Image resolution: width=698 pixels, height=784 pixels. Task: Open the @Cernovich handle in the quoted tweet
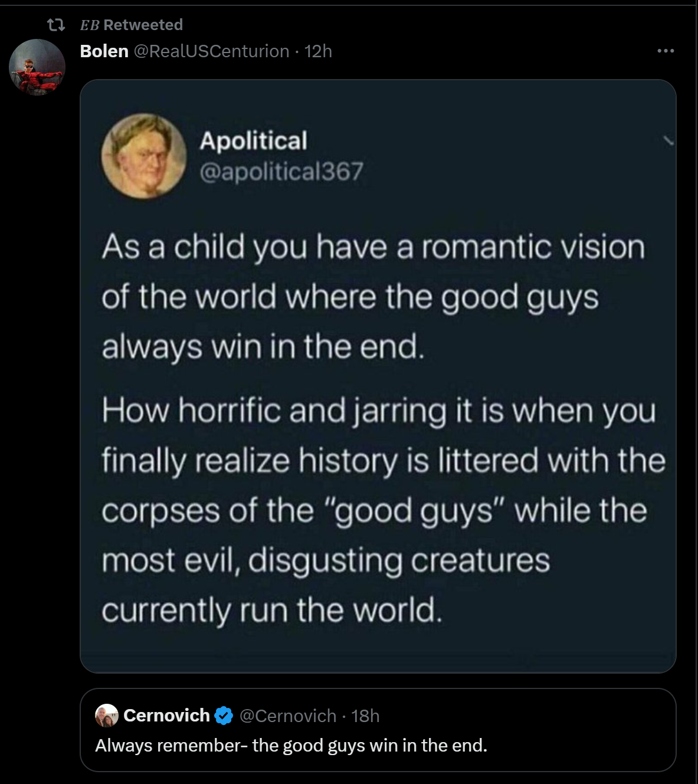pos(288,716)
